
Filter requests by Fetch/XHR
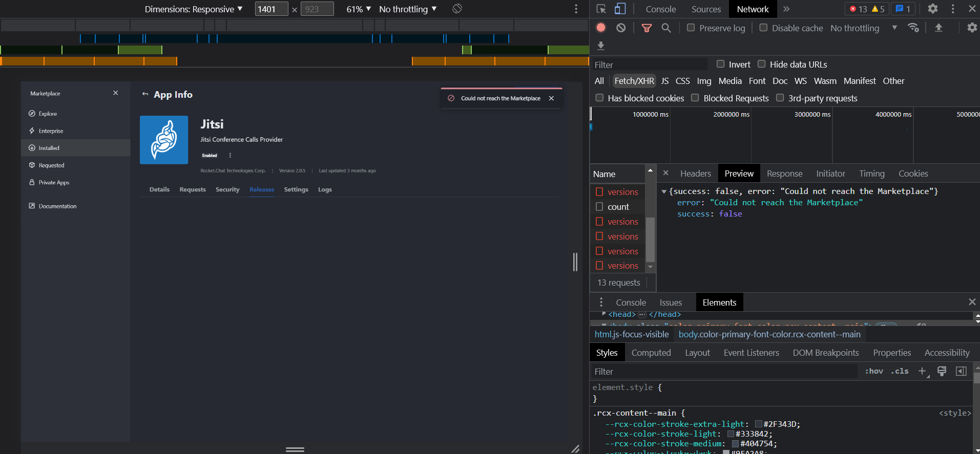(x=634, y=81)
